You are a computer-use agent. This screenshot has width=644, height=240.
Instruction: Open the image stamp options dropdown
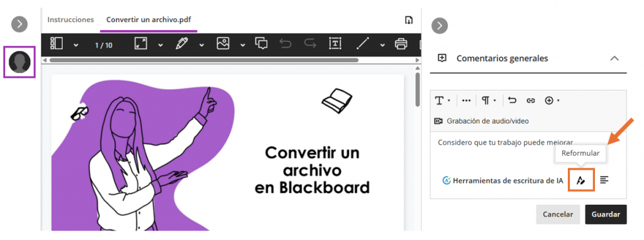(243, 45)
